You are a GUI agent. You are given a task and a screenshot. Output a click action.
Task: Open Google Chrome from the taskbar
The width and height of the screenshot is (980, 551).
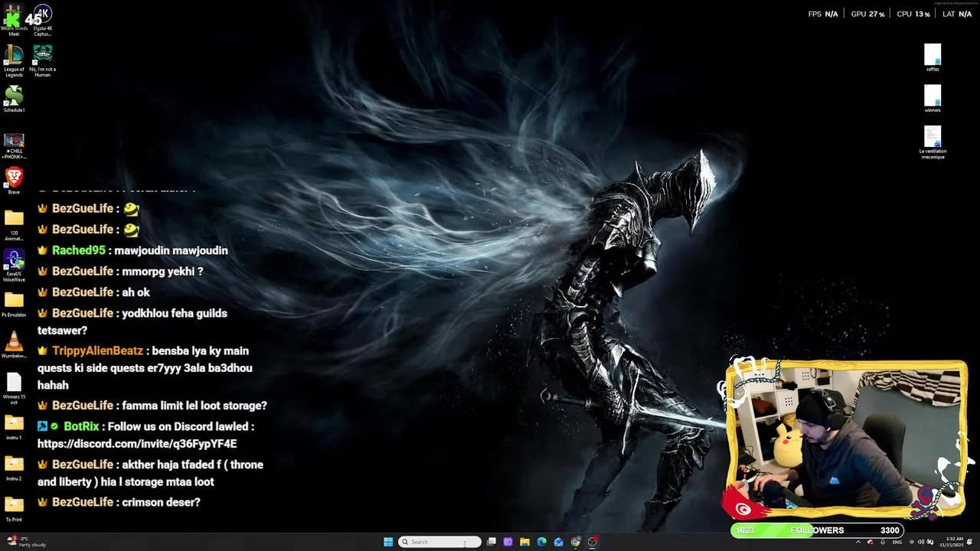(575, 542)
